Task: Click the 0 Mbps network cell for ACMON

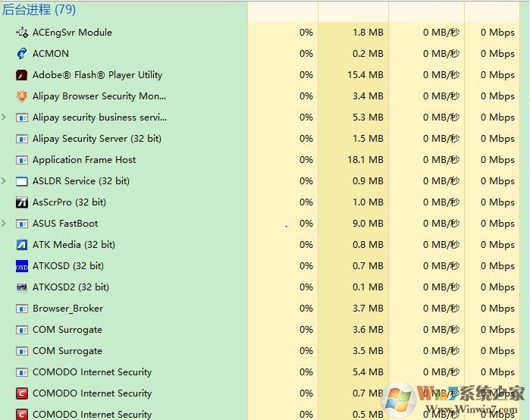Action: [x=496, y=54]
